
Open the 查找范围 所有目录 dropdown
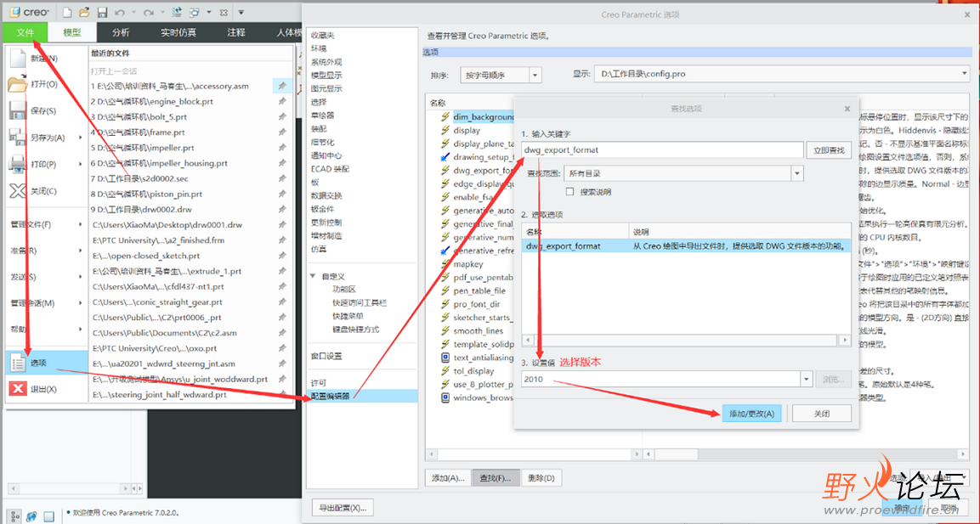(797, 173)
